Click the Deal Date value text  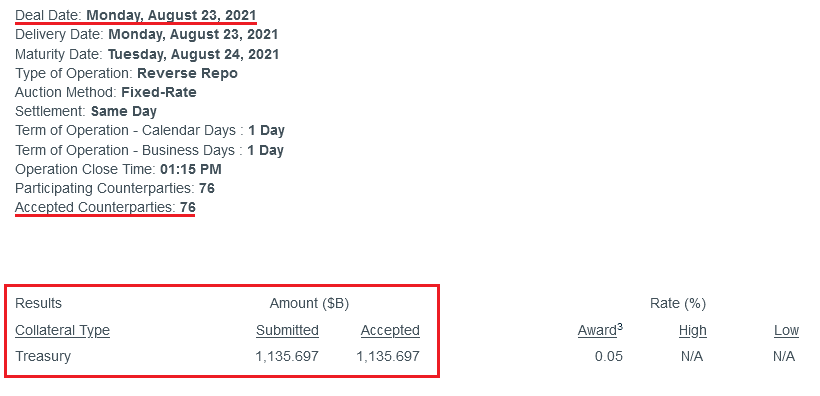tap(172, 15)
